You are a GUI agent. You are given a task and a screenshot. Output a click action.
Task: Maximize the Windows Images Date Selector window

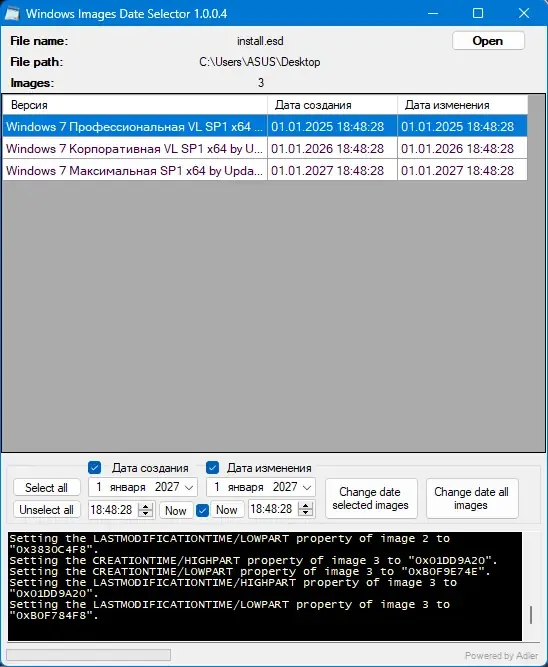pyautogui.click(x=478, y=14)
